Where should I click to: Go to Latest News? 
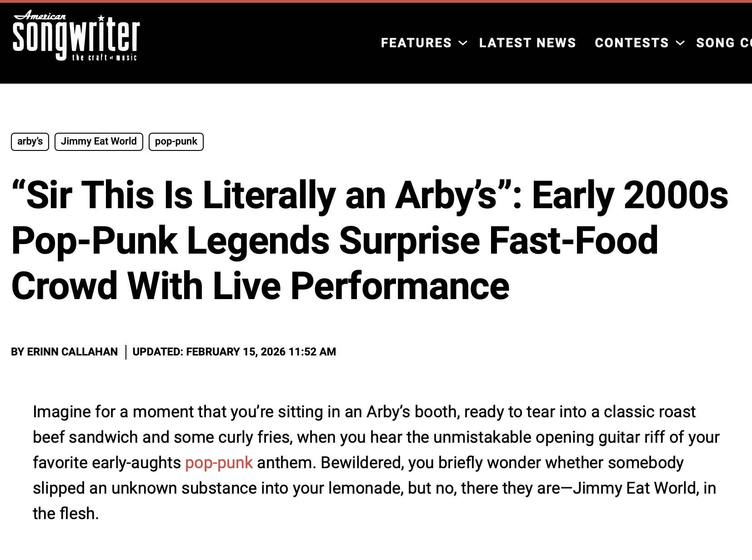click(x=527, y=43)
